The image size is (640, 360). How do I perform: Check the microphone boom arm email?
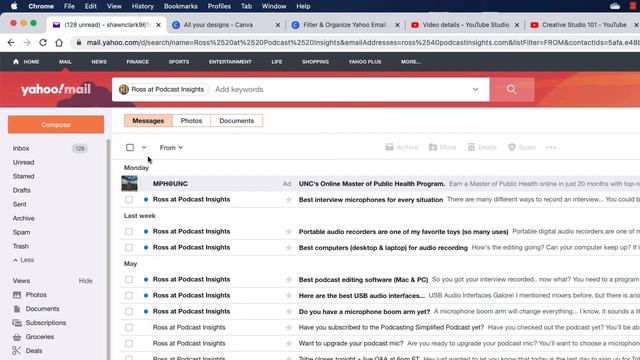pyautogui.click(x=129, y=311)
